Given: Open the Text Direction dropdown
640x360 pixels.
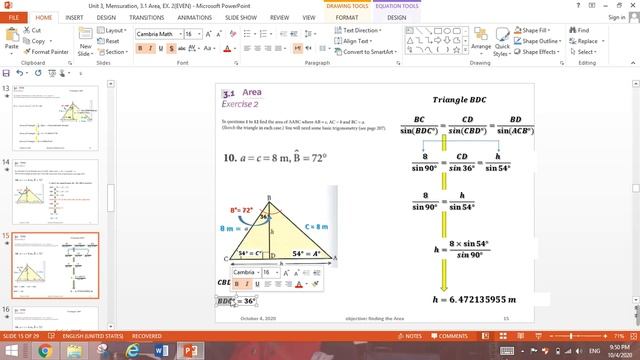Looking at the screenshot, I should [x=358, y=31].
